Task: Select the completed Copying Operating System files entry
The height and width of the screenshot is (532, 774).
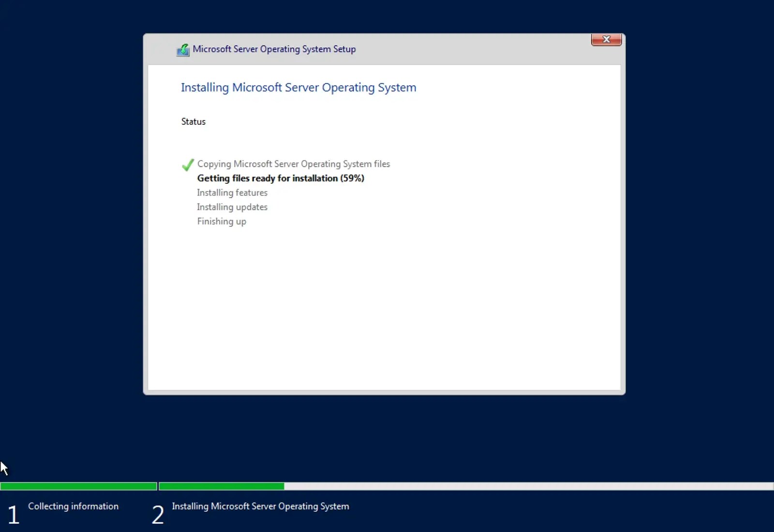Action: click(293, 164)
